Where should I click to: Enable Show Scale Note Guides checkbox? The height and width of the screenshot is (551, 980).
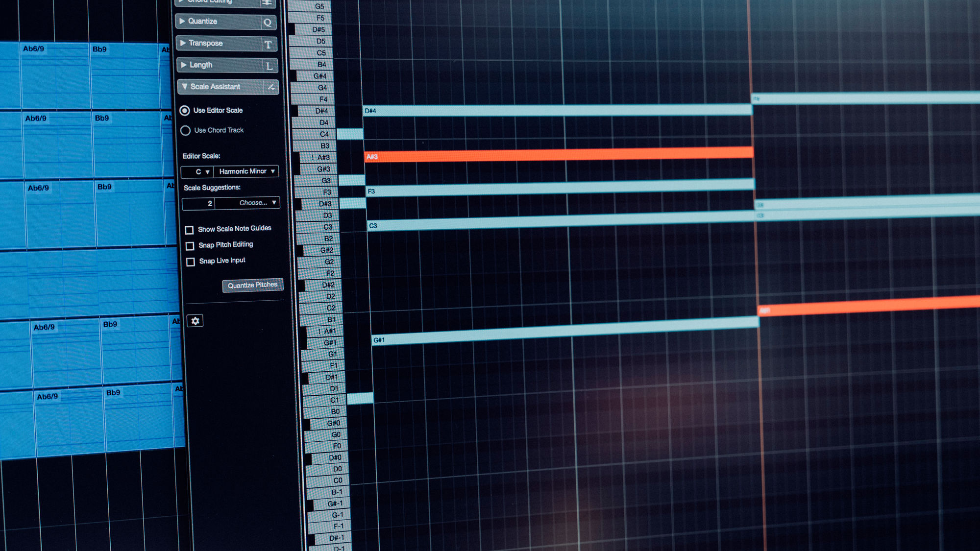pyautogui.click(x=189, y=230)
